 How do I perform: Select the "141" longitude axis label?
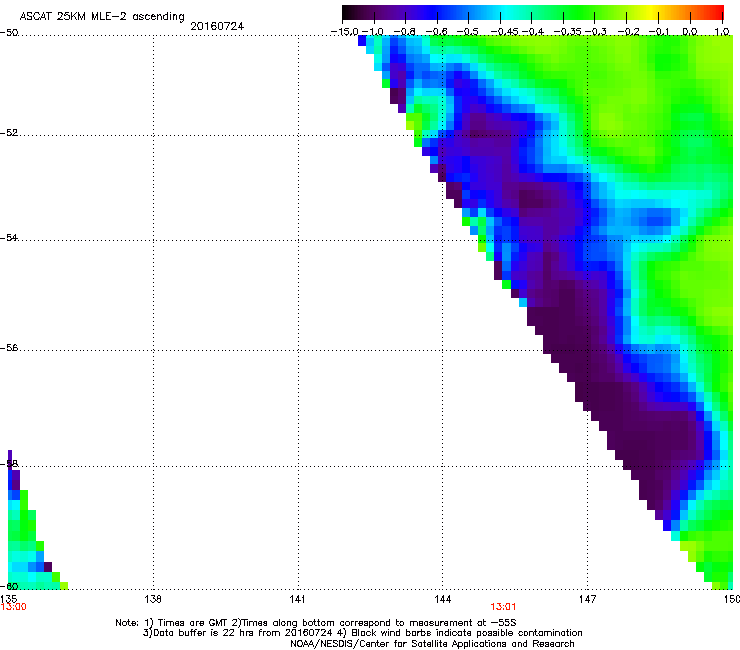[x=297, y=599]
